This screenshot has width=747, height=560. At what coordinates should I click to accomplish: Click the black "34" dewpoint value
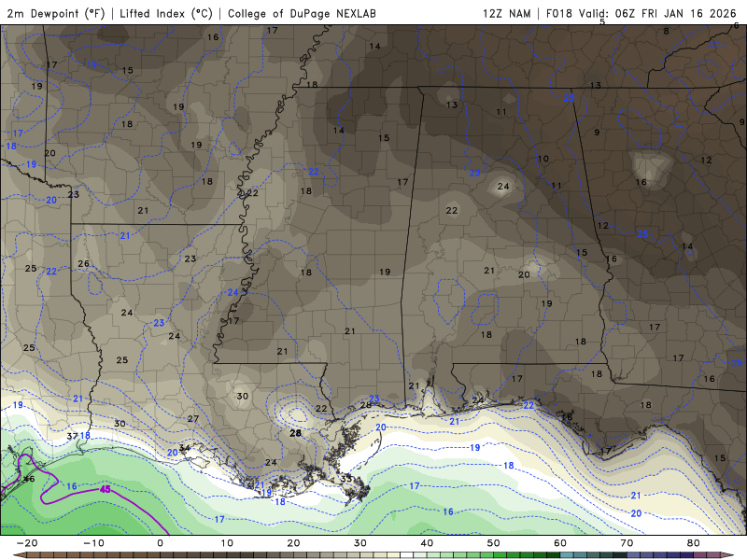coord(184,448)
